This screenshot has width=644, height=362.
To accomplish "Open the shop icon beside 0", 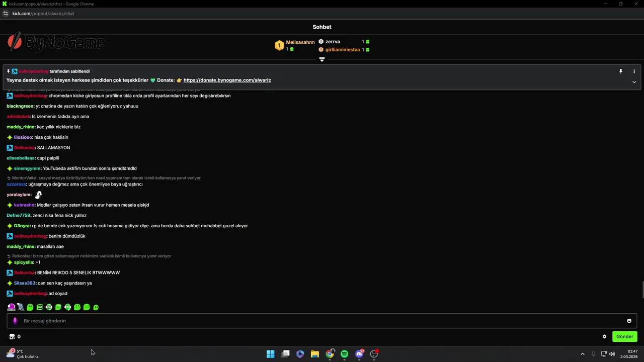I will pyautogui.click(x=12, y=337).
